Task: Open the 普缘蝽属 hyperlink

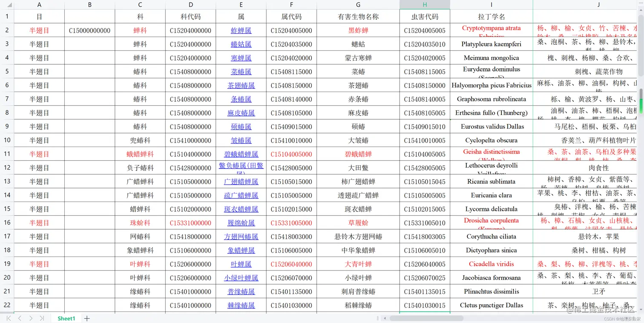Action: tap(241, 291)
